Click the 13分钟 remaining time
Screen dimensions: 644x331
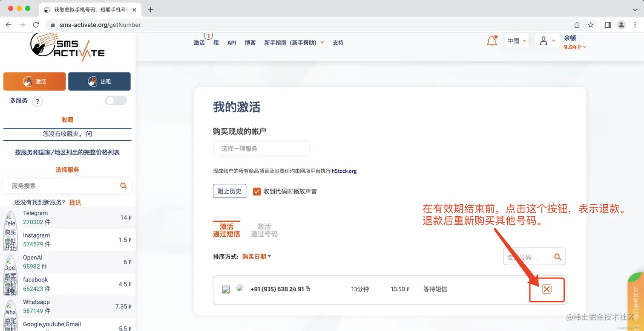360,289
